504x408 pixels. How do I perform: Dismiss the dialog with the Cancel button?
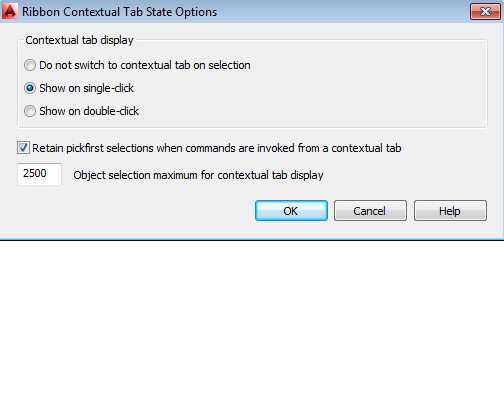pos(370,211)
